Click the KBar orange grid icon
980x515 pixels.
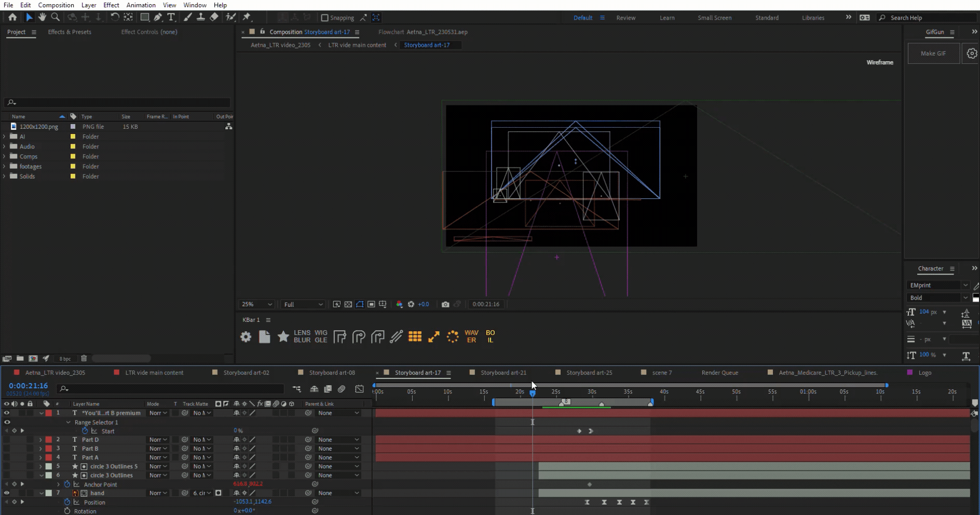click(x=415, y=337)
